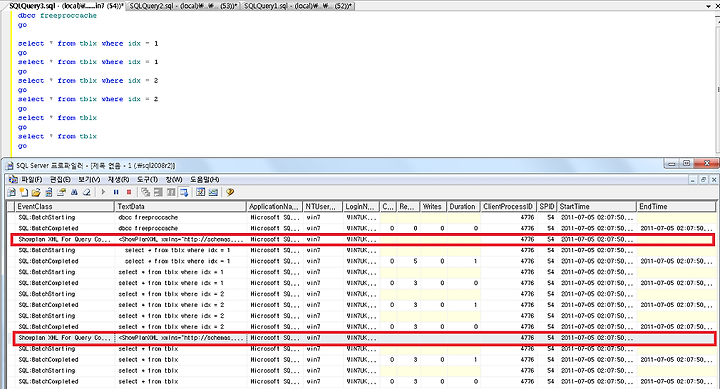Open a trace file via folder icon
This screenshot has height=389, width=720.
coord(36,192)
